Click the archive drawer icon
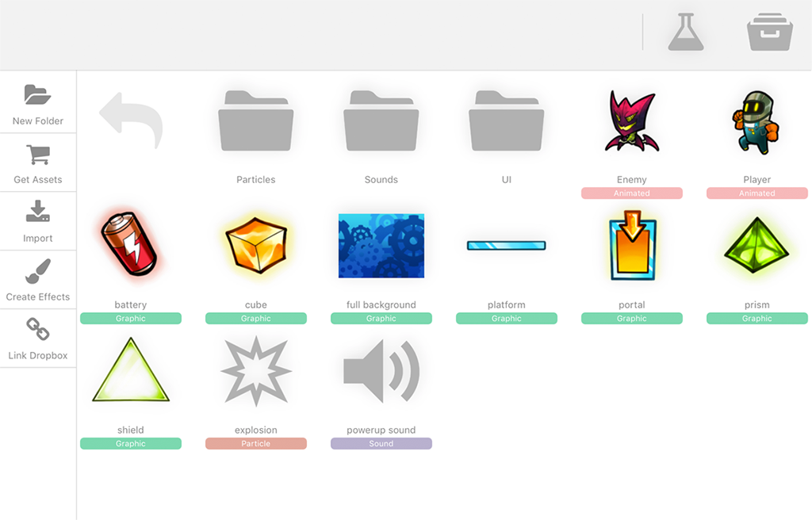 click(769, 32)
